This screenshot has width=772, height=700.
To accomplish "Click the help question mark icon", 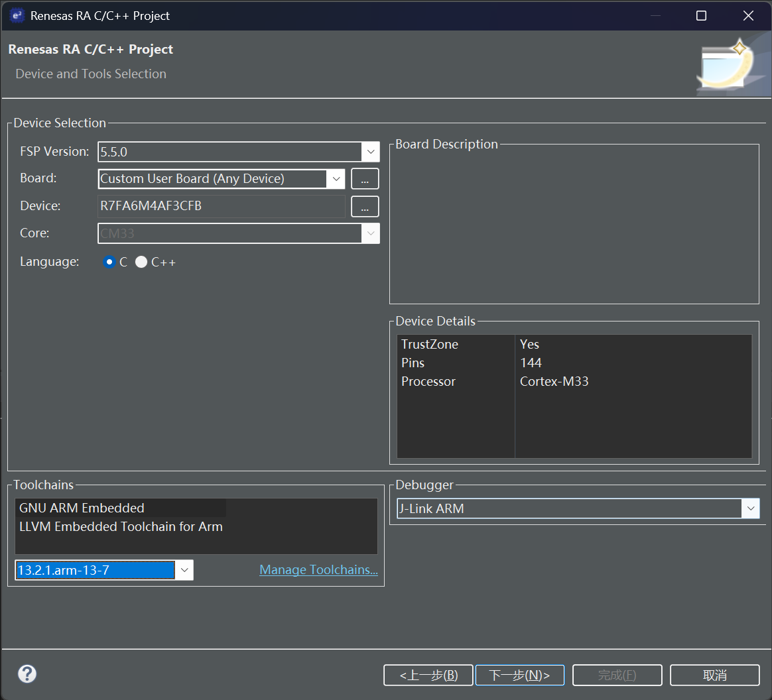I will click(27, 674).
